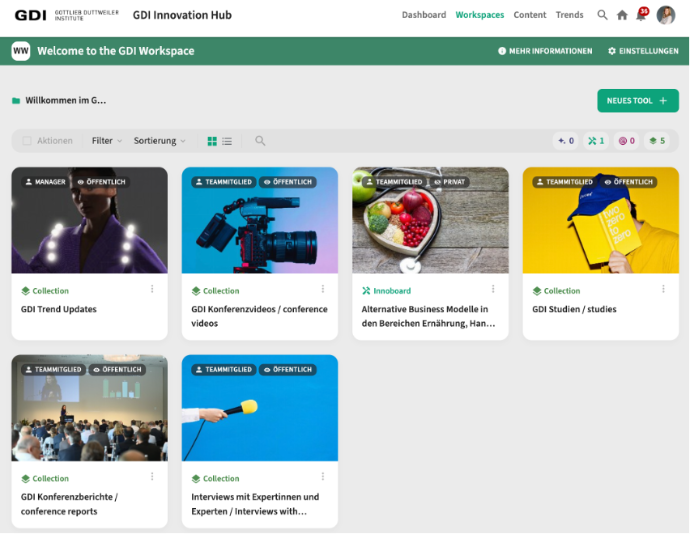The height and width of the screenshot is (534, 690).
Task: Expand the Filter dropdown
Action: [106, 141]
